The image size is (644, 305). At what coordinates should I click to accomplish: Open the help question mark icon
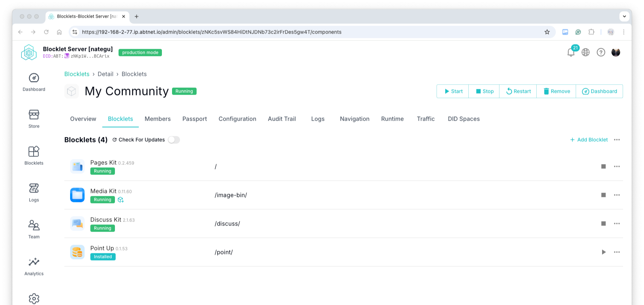pyautogui.click(x=601, y=52)
